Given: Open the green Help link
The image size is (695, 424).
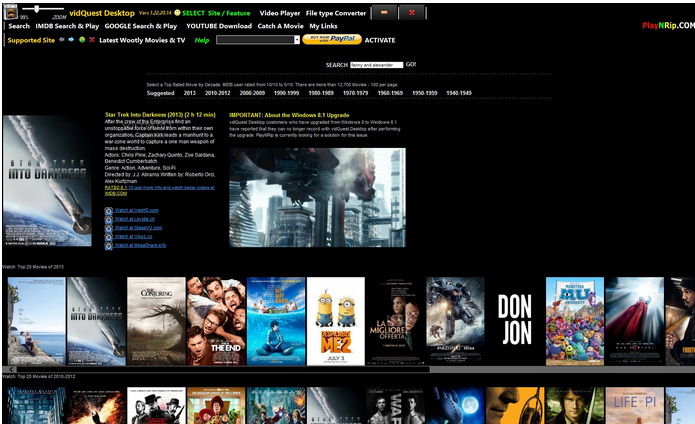Looking at the screenshot, I should point(202,40).
